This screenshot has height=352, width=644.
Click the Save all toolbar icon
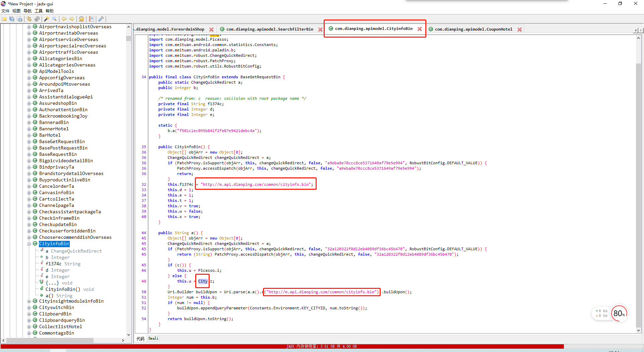pyautogui.click(x=12, y=19)
